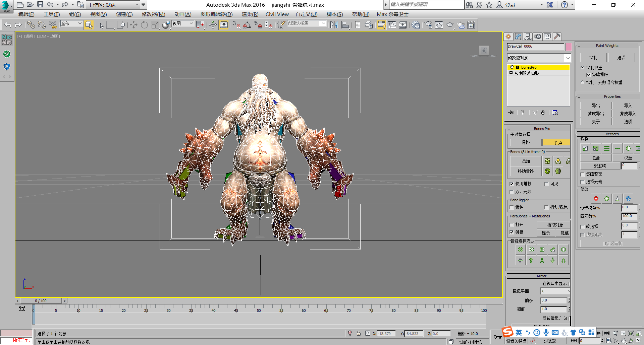Image resolution: width=644 pixels, height=345 pixels.
Task: Open the Material Editor icon
Action: [415, 24]
